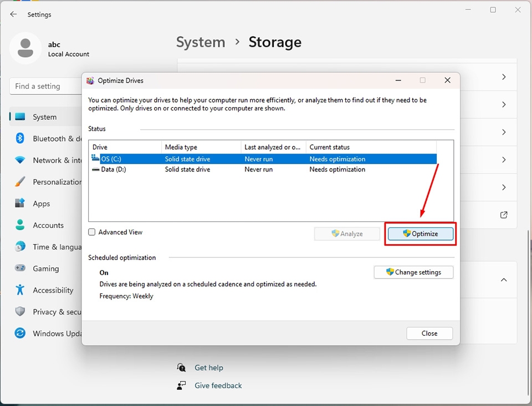Click the Bluetooth icon in sidebar

point(20,138)
